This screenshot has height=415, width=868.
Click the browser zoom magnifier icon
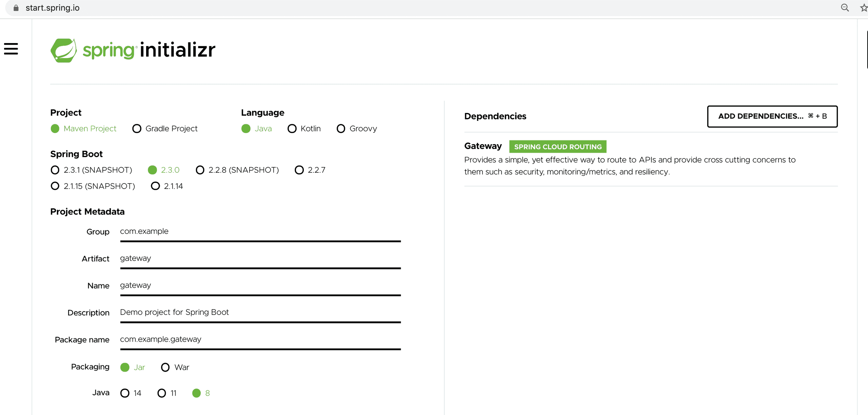[845, 7]
